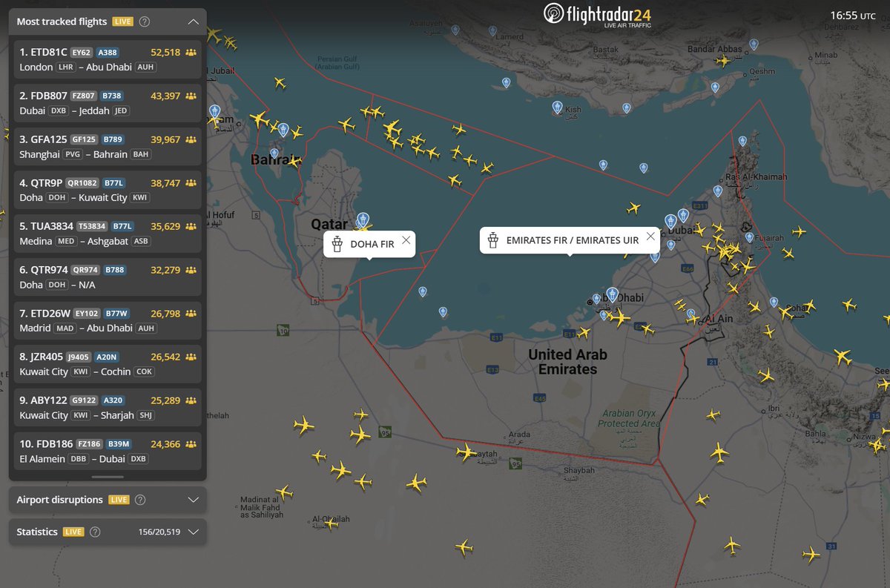Expand the Airport disruptions section
The width and height of the screenshot is (890, 588).
[x=193, y=500]
